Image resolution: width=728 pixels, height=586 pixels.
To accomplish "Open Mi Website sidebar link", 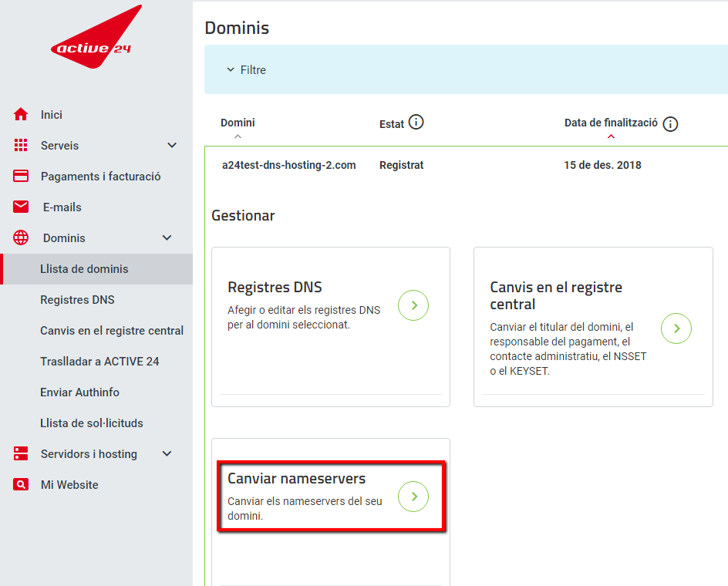I will point(69,485).
